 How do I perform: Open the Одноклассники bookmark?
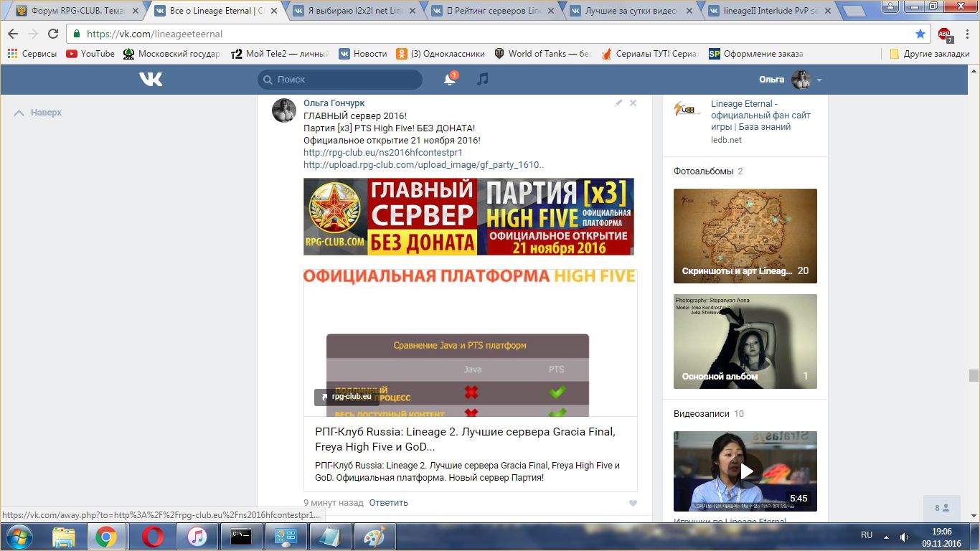(440, 54)
